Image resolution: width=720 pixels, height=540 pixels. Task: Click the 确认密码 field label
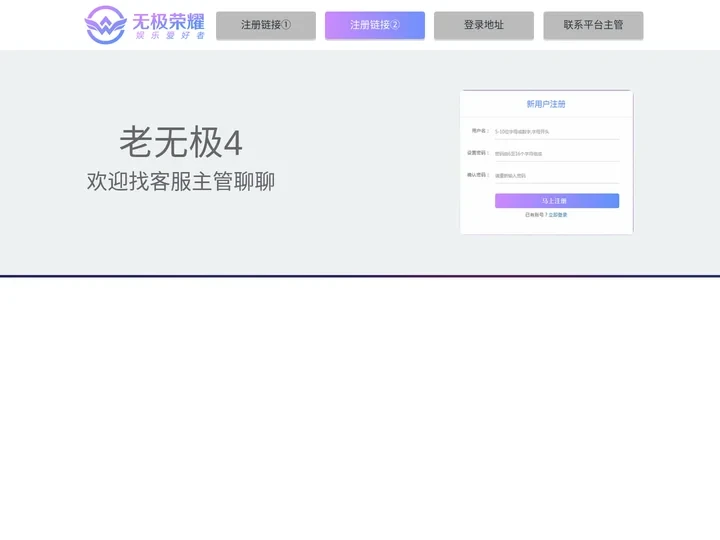pos(478,175)
